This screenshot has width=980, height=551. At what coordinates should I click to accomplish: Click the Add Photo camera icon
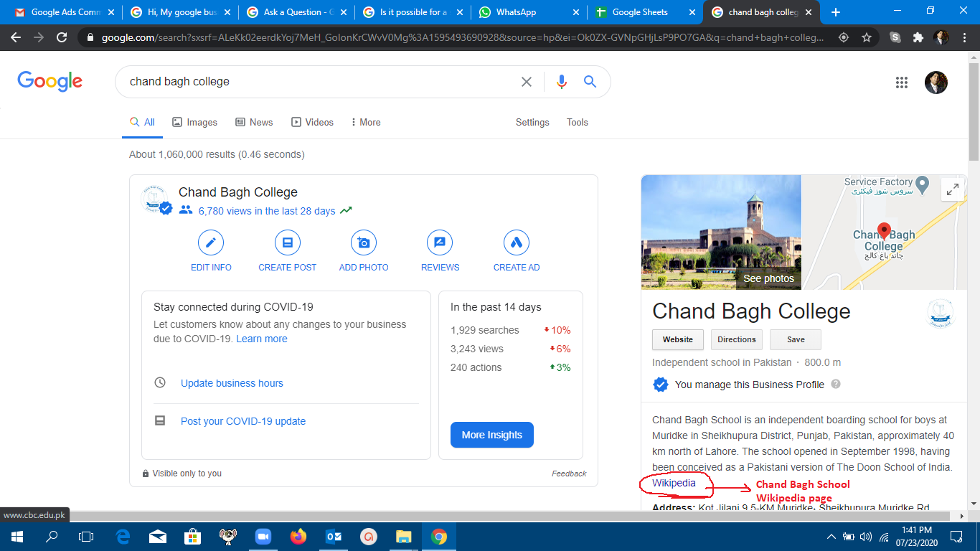tap(364, 243)
